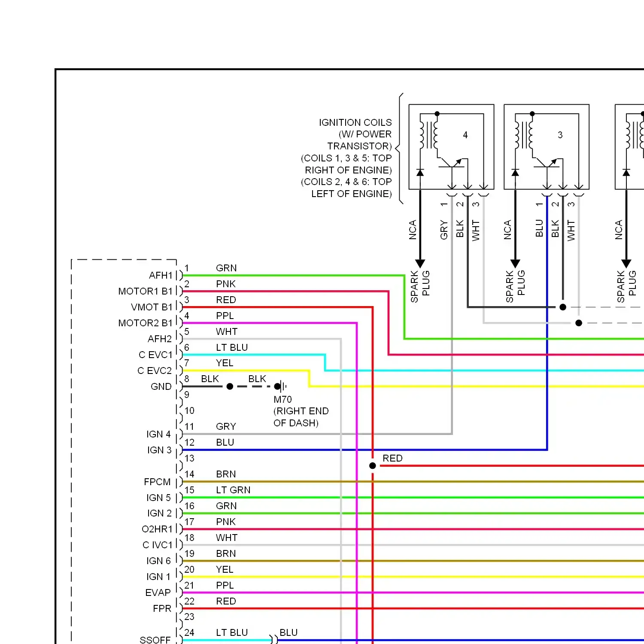
Task: Select the AFH1 terminal label
Action: click(161, 275)
